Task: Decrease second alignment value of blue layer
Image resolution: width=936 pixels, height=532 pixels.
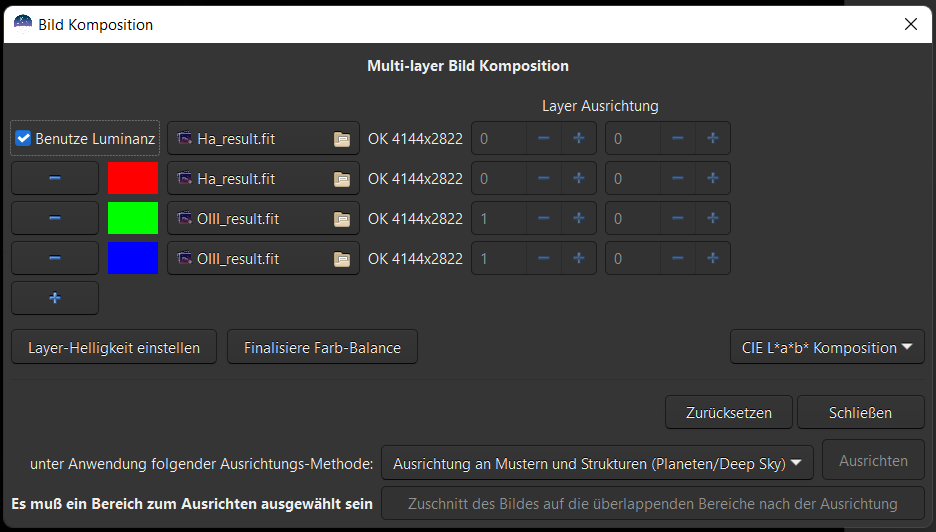Action: point(678,259)
